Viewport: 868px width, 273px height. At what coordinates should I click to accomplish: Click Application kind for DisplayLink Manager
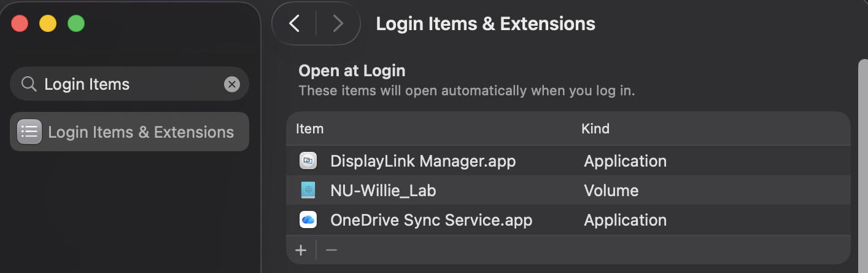click(x=625, y=161)
